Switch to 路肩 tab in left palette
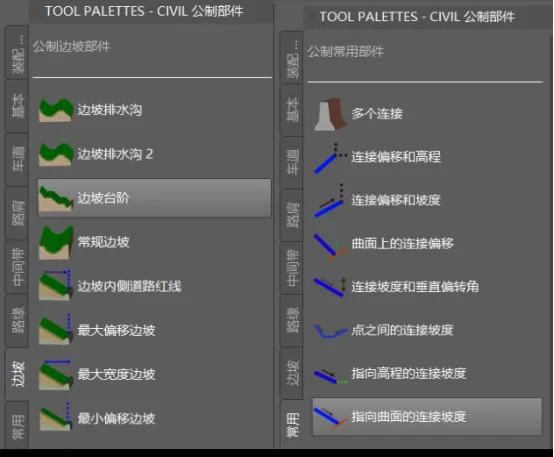 17,213
